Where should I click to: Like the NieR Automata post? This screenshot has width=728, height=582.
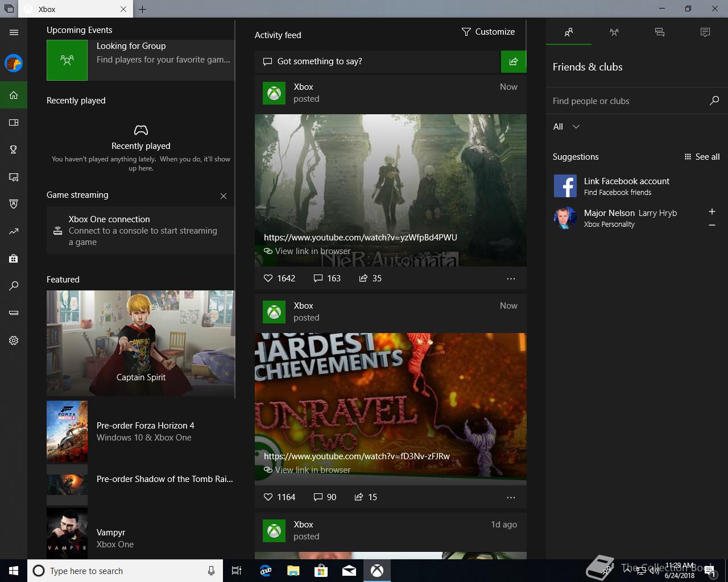(x=279, y=278)
